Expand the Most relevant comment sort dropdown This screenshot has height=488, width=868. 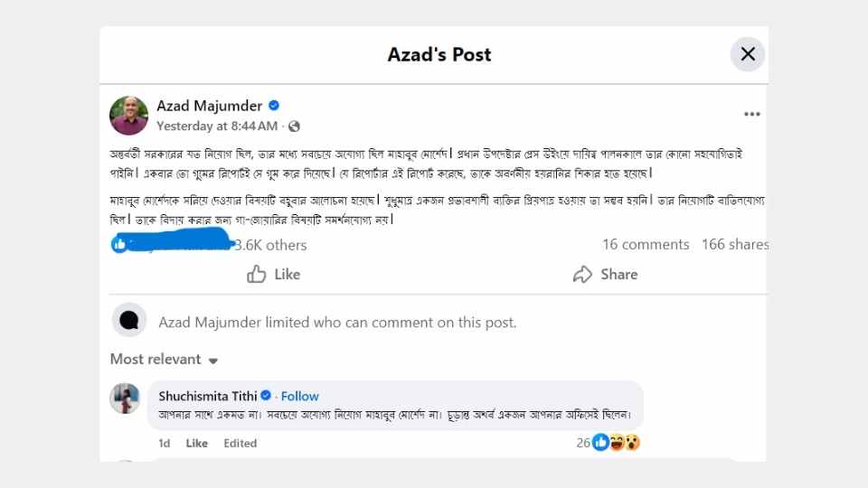click(x=213, y=361)
